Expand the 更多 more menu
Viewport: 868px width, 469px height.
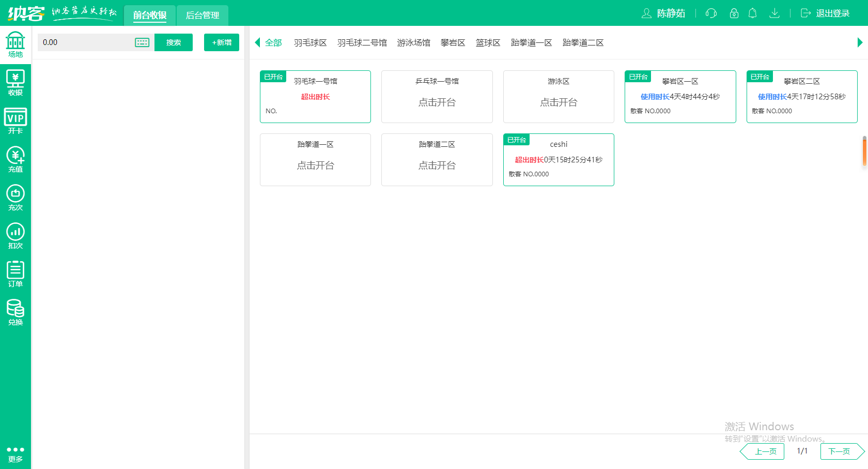(x=16, y=452)
